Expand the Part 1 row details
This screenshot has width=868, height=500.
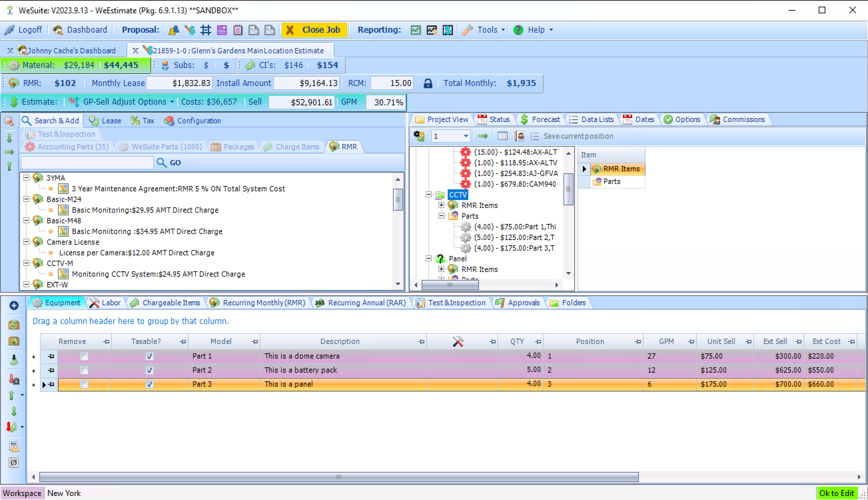pos(34,357)
